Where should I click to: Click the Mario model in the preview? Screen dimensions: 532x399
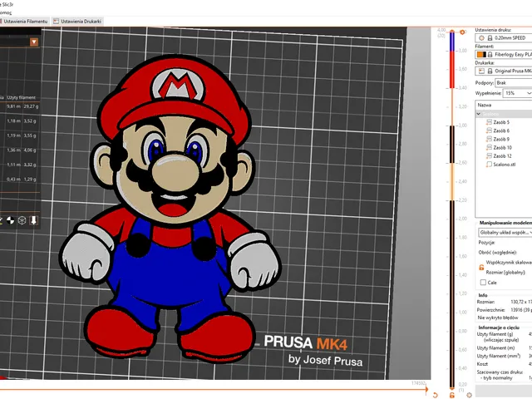coord(171,207)
